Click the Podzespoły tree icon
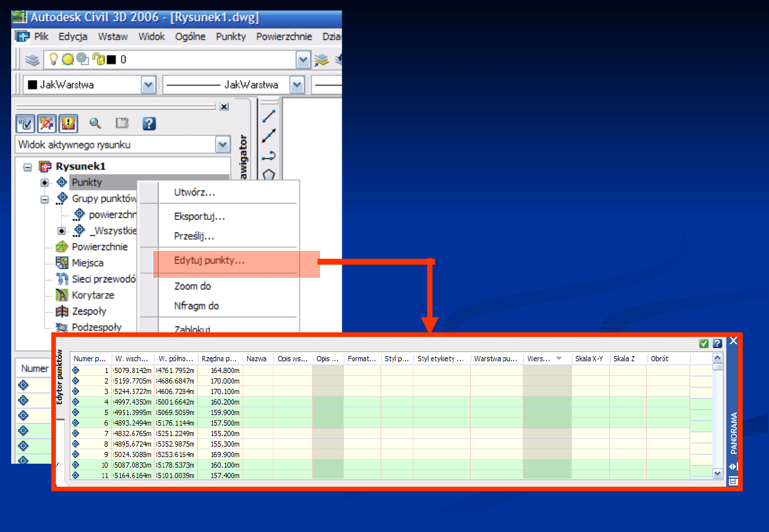Screen dimensions: 769x532 [x=62, y=327]
